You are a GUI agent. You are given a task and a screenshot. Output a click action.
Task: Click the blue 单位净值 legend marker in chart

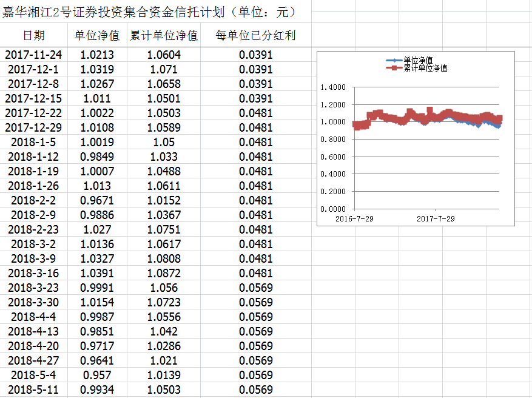click(394, 61)
